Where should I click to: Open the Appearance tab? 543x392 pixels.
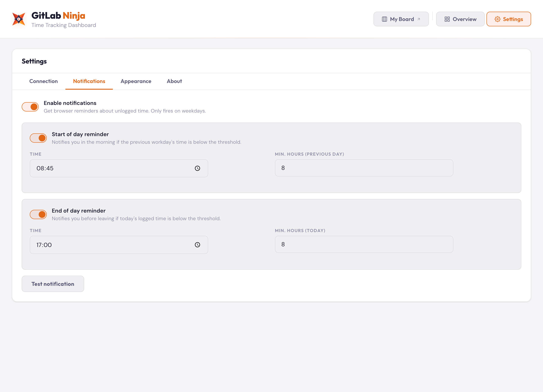click(136, 81)
